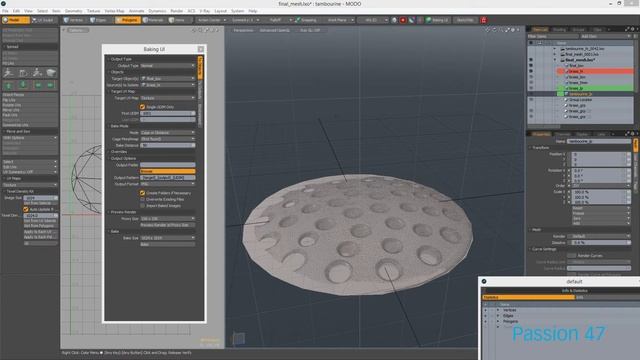
Task: Toggle visibility of red highlighted mesh item
Action: click(531, 71)
